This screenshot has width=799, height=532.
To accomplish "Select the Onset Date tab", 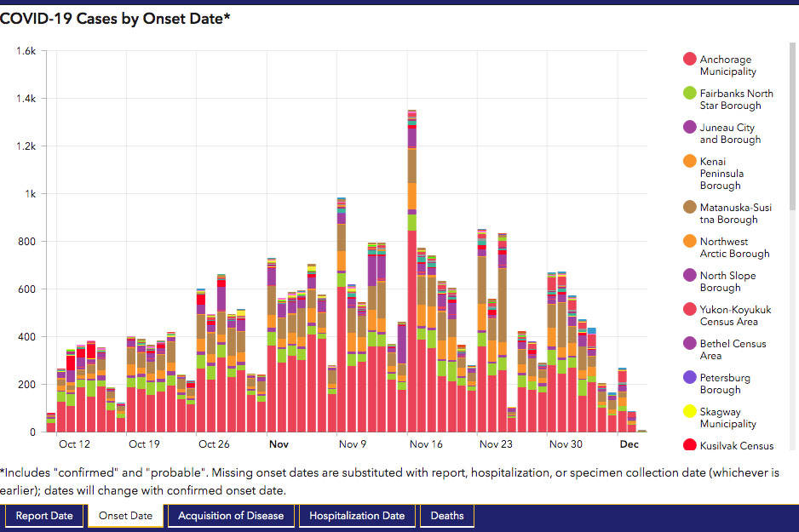I will click(125, 516).
